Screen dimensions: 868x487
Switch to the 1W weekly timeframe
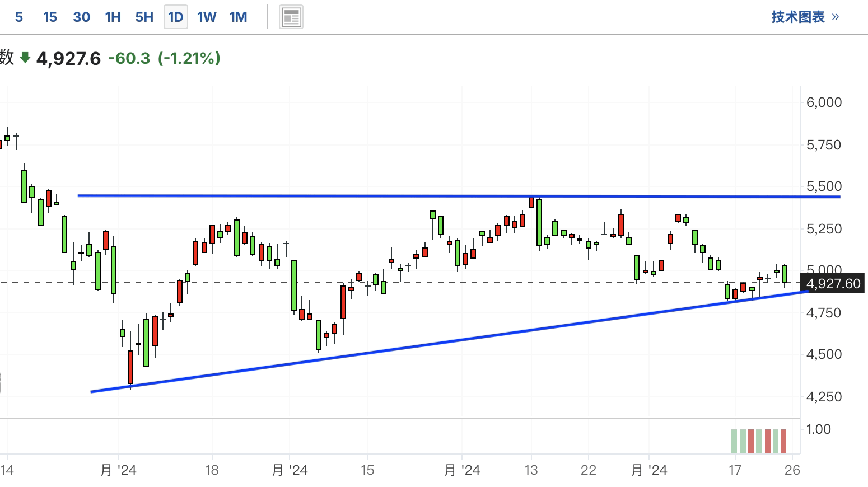tap(207, 17)
